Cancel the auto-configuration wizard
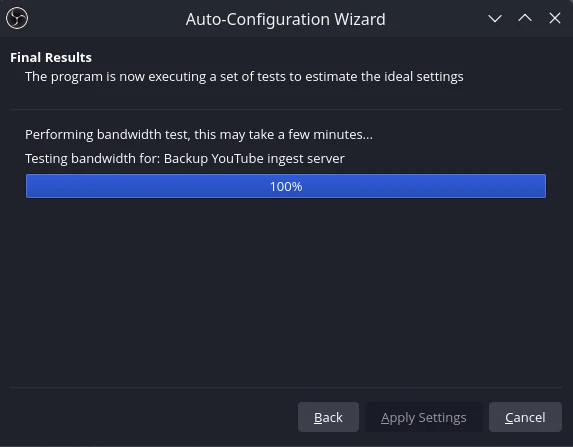573x447 pixels. pos(525,417)
